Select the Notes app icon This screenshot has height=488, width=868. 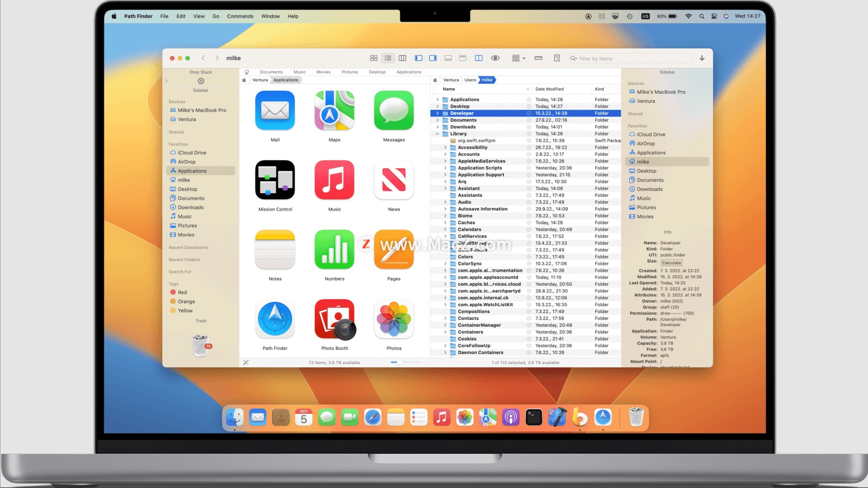click(x=275, y=249)
